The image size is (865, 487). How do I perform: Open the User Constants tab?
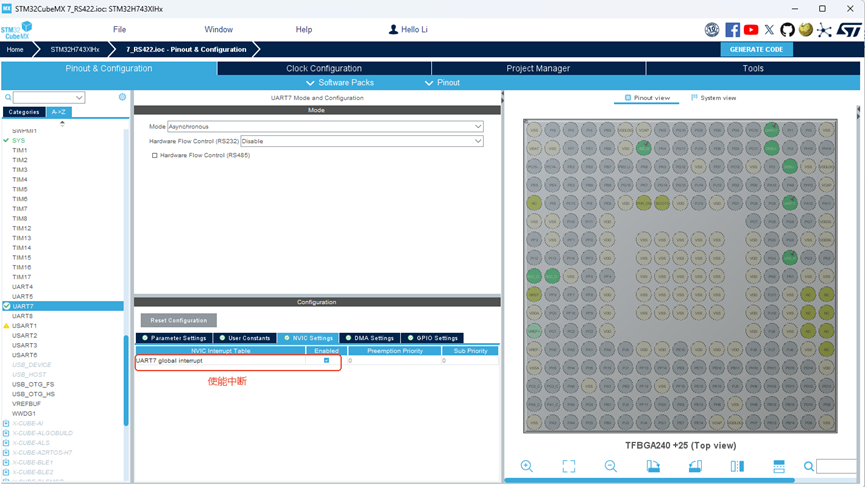pos(245,338)
